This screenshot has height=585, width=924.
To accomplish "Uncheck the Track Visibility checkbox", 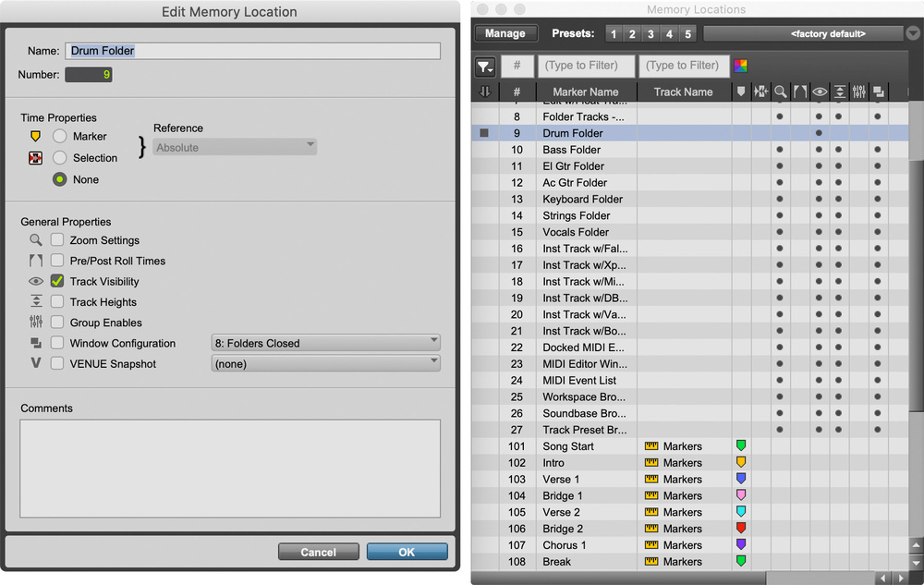I will click(57, 282).
